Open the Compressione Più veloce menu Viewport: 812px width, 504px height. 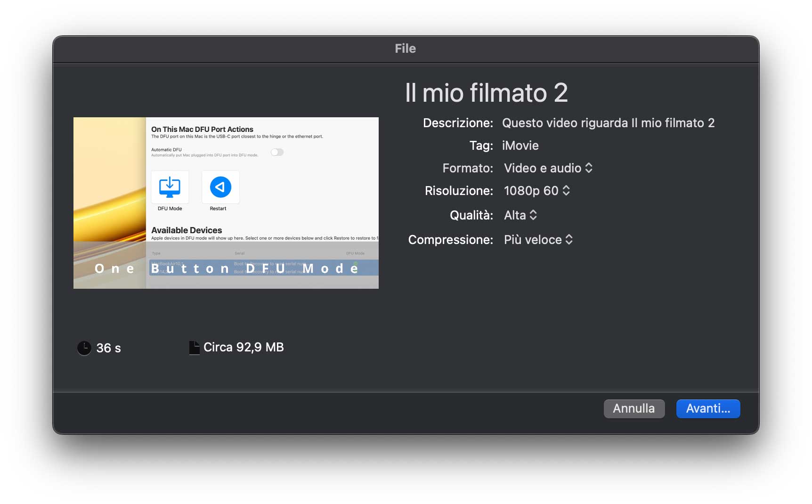click(x=538, y=240)
